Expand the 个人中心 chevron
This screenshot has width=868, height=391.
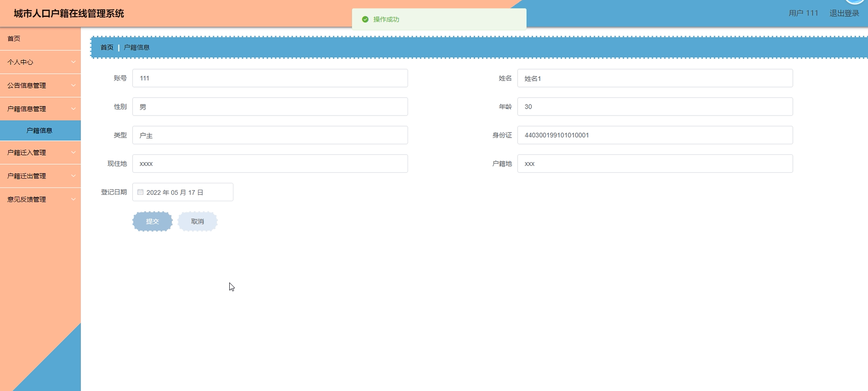pyautogui.click(x=73, y=62)
